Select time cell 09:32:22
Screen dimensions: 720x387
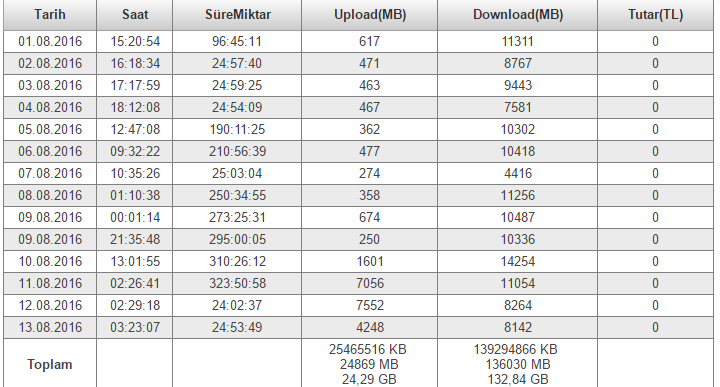coord(135,151)
